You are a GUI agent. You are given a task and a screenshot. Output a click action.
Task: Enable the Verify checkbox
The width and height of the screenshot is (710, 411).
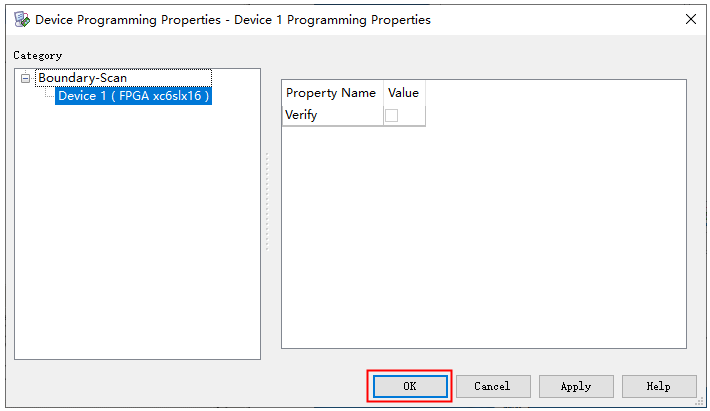(391, 115)
